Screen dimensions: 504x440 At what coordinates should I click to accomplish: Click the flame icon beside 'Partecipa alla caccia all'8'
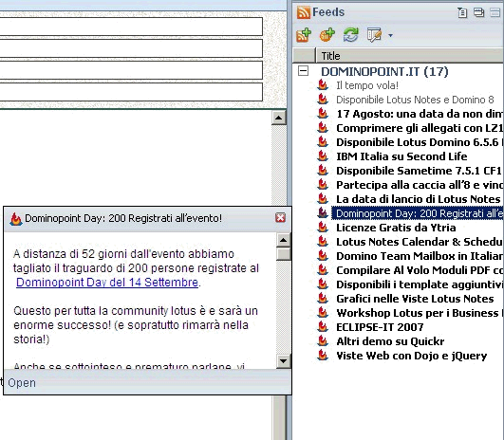coord(323,185)
